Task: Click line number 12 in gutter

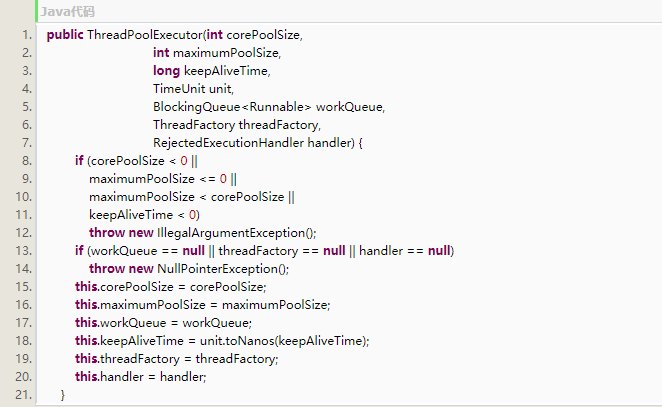Action: point(24,233)
